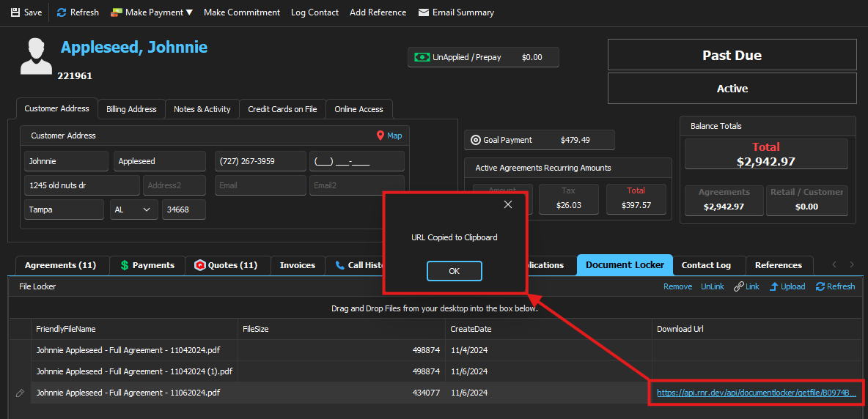Open the Agreements (11) tab
The image size is (868, 419).
[62, 265]
